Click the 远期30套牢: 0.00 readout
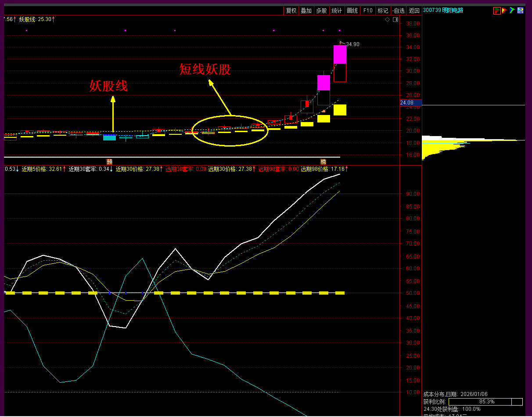 [x=186, y=169]
